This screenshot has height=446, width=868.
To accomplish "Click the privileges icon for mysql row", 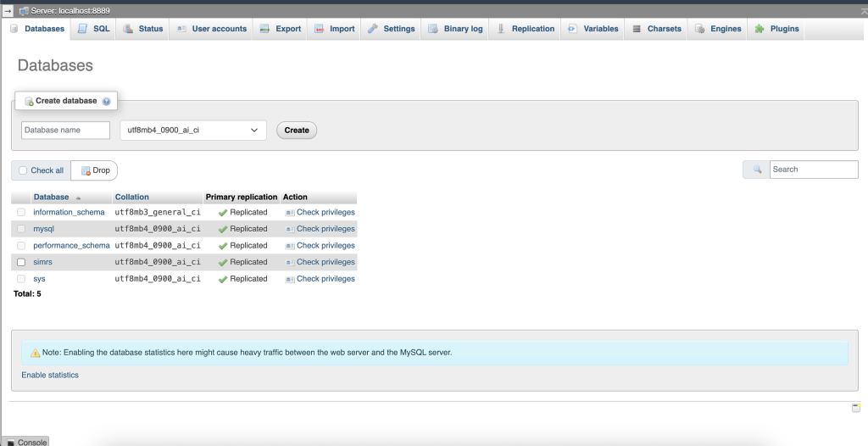I will pos(290,229).
